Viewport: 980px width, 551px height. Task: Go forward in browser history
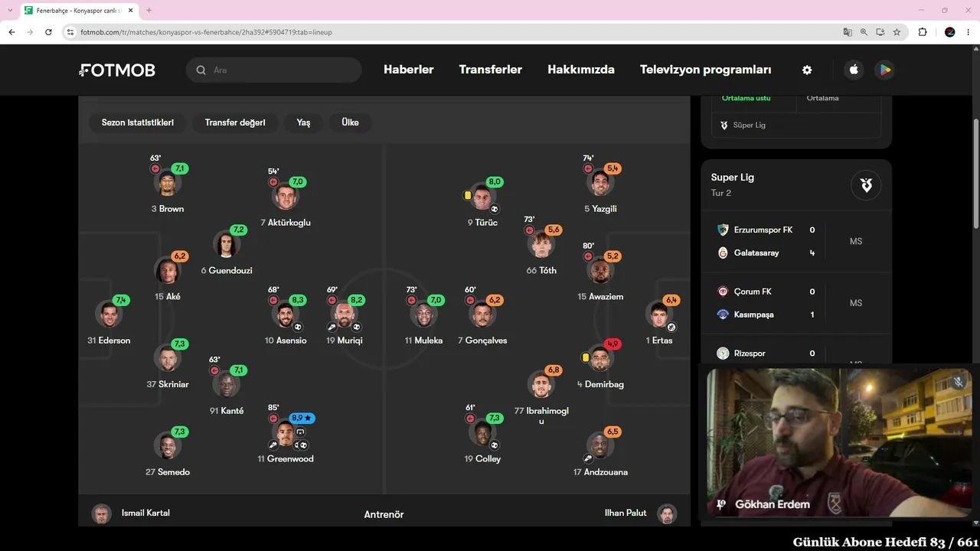pyautogui.click(x=30, y=32)
